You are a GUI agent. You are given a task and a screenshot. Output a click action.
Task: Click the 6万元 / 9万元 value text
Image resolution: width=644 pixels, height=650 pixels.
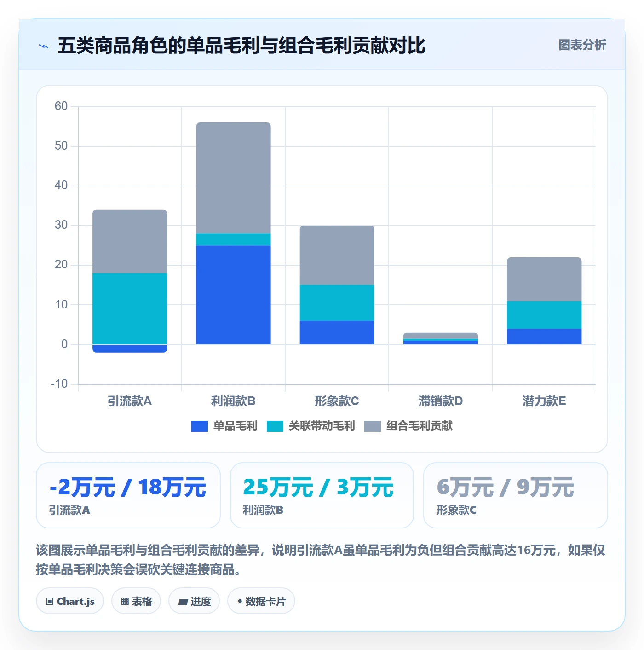pos(505,487)
